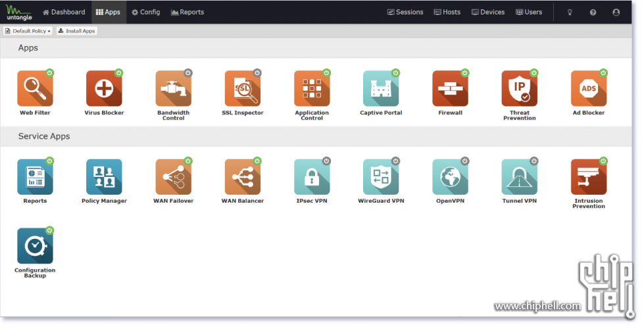644x329 pixels.
Task: Open the Bandwidth Control app
Action: pyautogui.click(x=173, y=89)
